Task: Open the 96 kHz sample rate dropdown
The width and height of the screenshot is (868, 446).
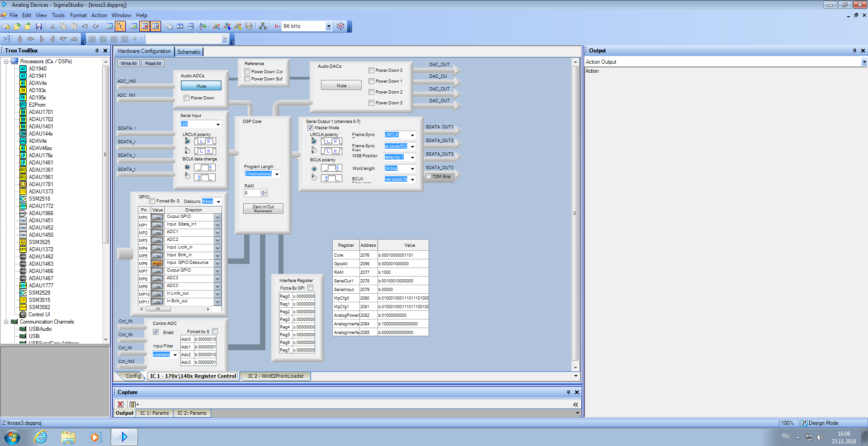Action: click(x=329, y=26)
